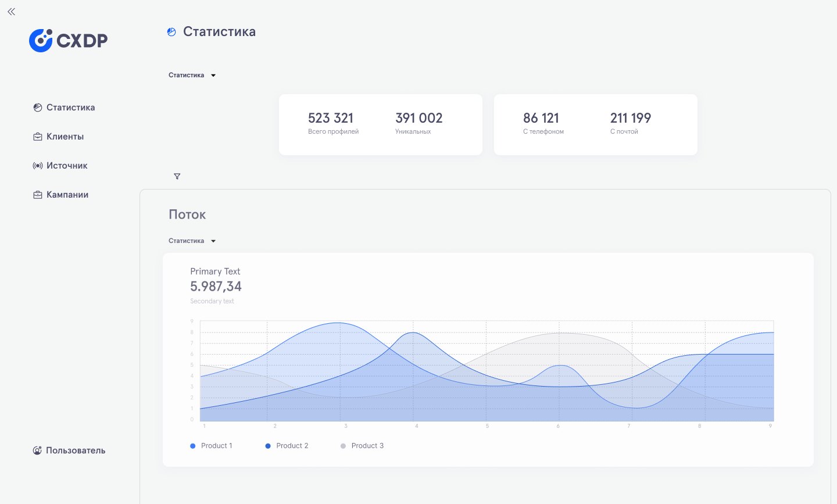This screenshot has width=837, height=504.
Task: Toggle Product 2 legend series
Action: (287, 446)
